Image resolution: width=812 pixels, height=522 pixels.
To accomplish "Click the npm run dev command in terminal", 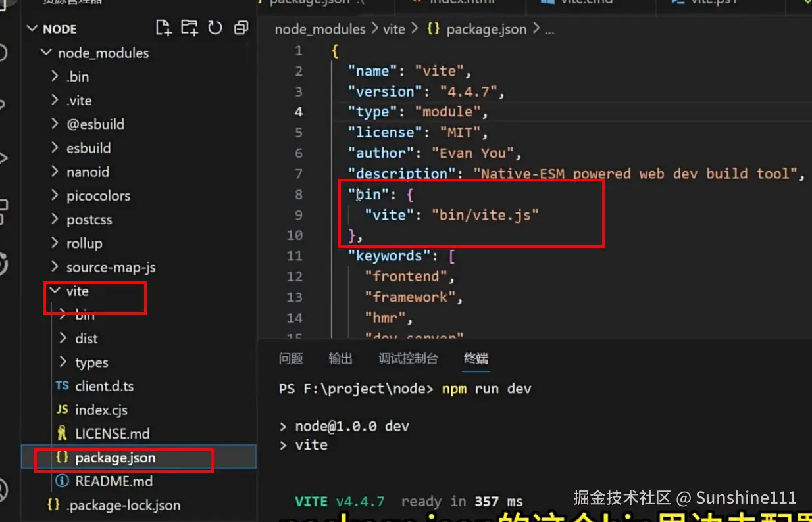I will (486, 389).
